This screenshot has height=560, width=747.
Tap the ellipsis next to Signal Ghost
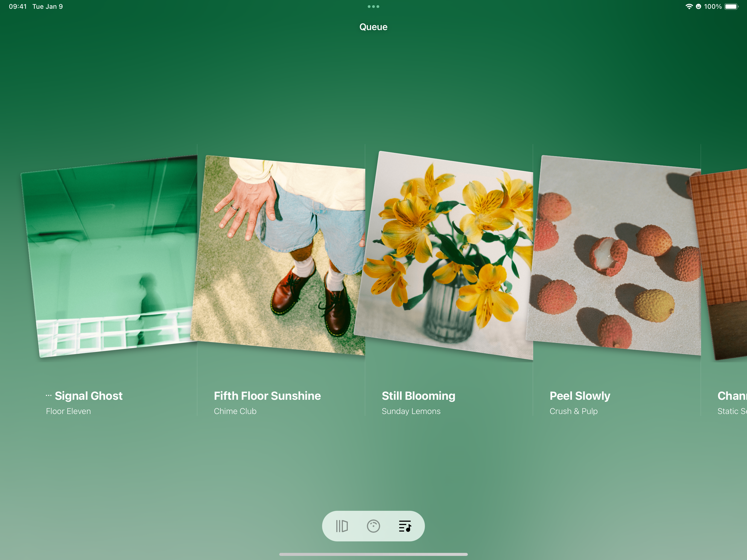(x=49, y=395)
